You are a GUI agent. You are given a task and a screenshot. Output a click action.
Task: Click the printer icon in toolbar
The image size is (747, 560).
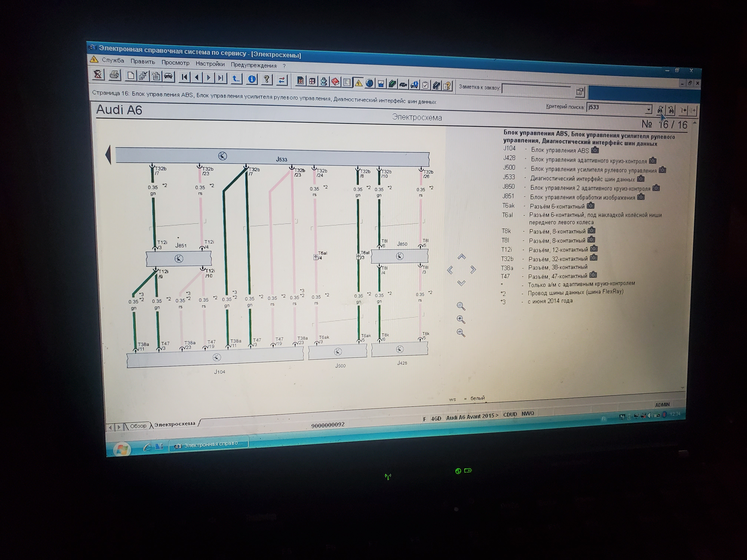pos(114,75)
